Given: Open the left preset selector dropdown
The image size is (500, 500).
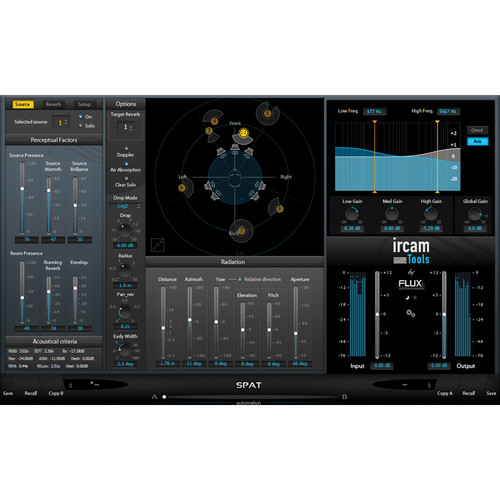Looking at the screenshot, I should point(70,385).
